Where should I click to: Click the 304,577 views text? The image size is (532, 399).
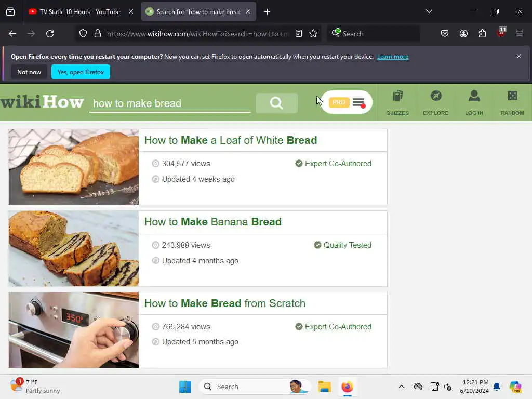click(186, 164)
